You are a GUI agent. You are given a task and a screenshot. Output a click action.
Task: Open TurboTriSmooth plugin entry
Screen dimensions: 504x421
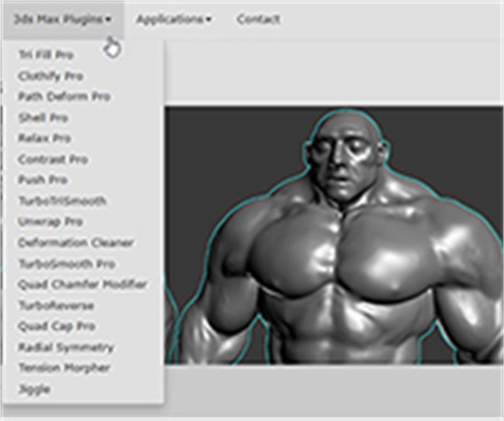[62, 201]
